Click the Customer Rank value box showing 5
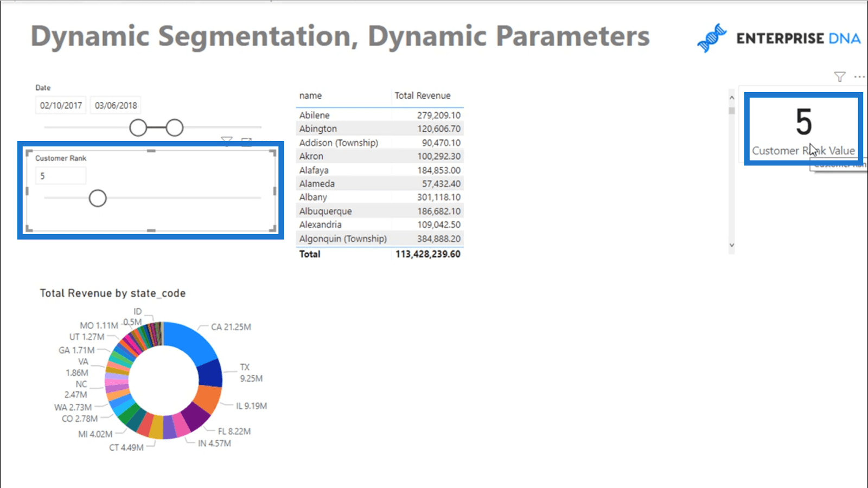Screen dimensions: 868x488 [x=61, y=176]
